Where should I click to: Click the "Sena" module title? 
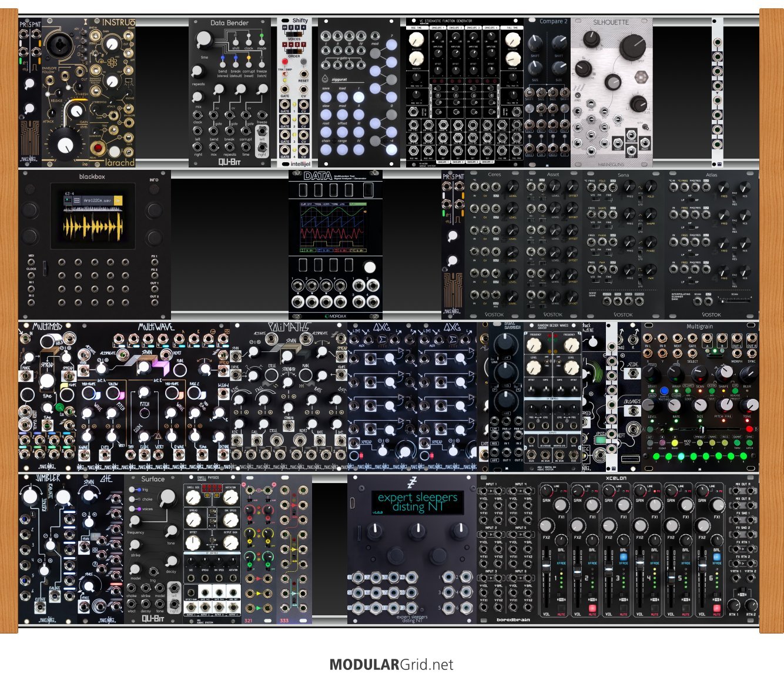pyautogui.click(x=624, y=175)
